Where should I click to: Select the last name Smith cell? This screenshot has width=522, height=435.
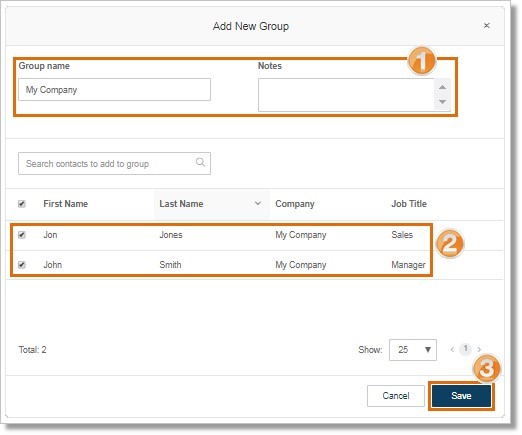[170, 265]
